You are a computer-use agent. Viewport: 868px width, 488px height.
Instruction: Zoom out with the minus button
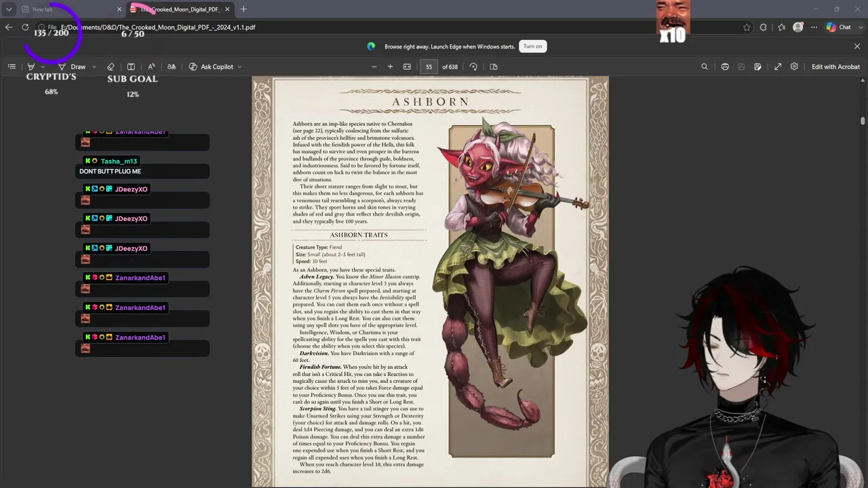point(374,66)
